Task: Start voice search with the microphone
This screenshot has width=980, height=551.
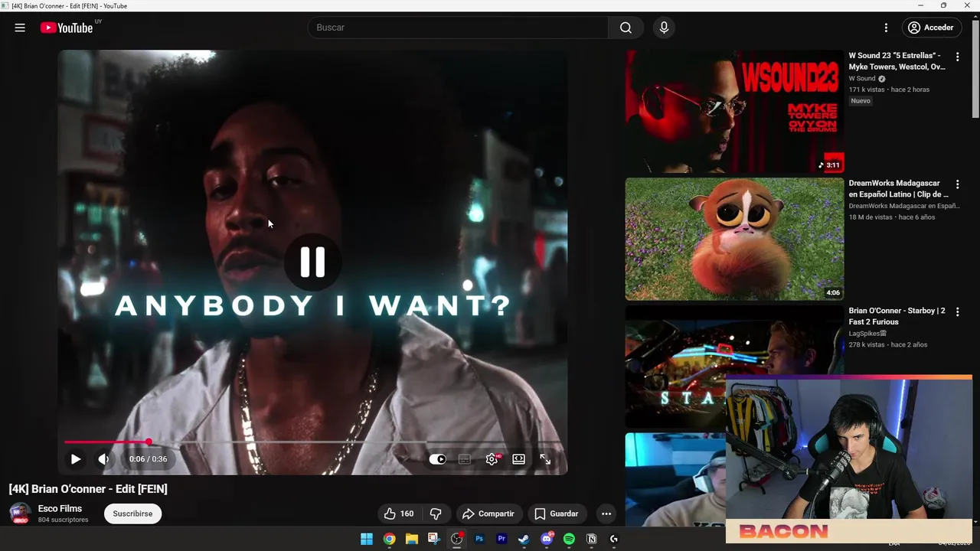Action: (664, 28)
